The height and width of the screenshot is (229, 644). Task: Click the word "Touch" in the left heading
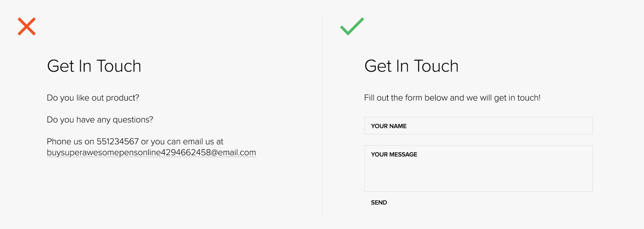pyautogui.click(x=119, y=66)
